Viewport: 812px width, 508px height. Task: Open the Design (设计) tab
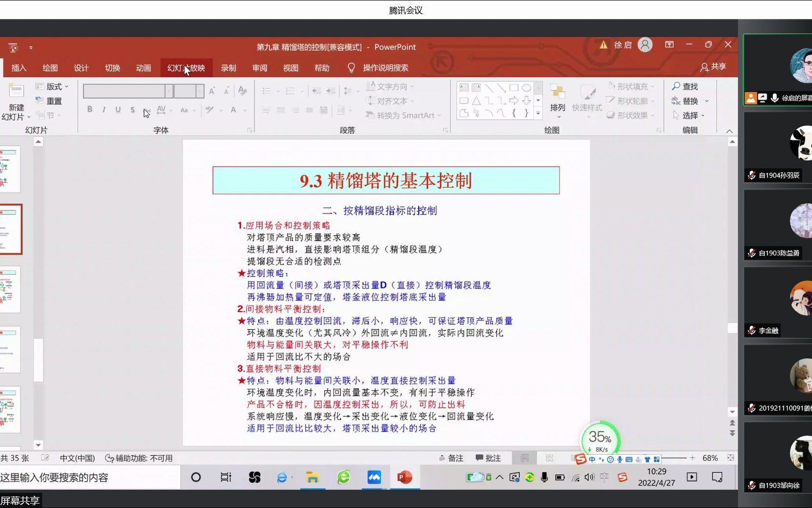point(81,68)
